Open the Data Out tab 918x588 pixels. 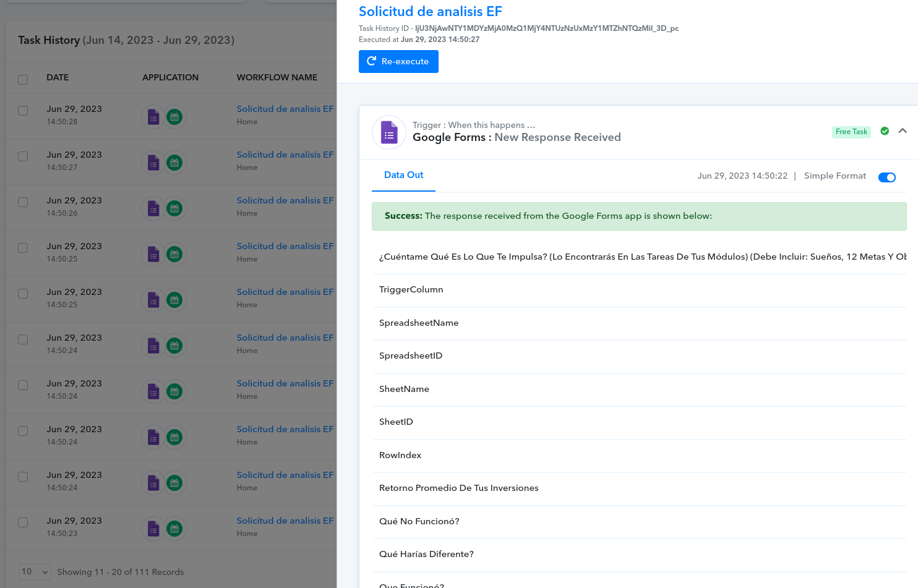(403, 176)
